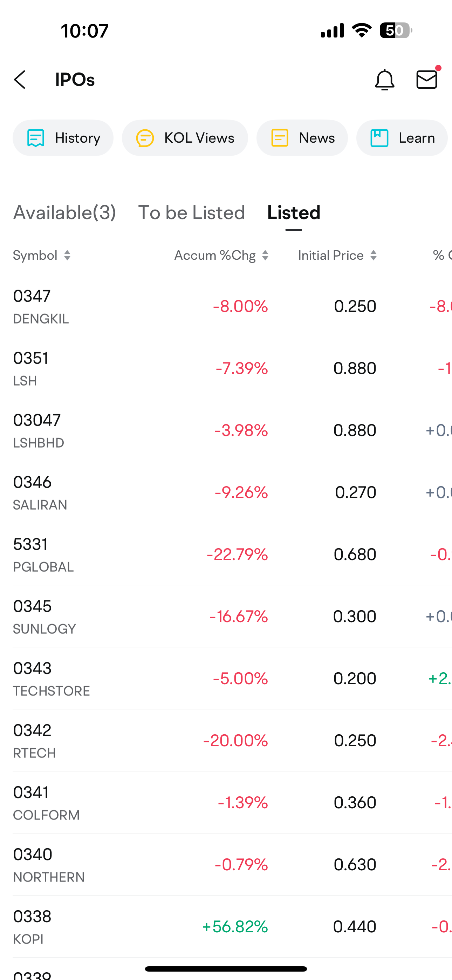Select the Listed tab
The width and height of the screenshot is (452, 980).
294,212
